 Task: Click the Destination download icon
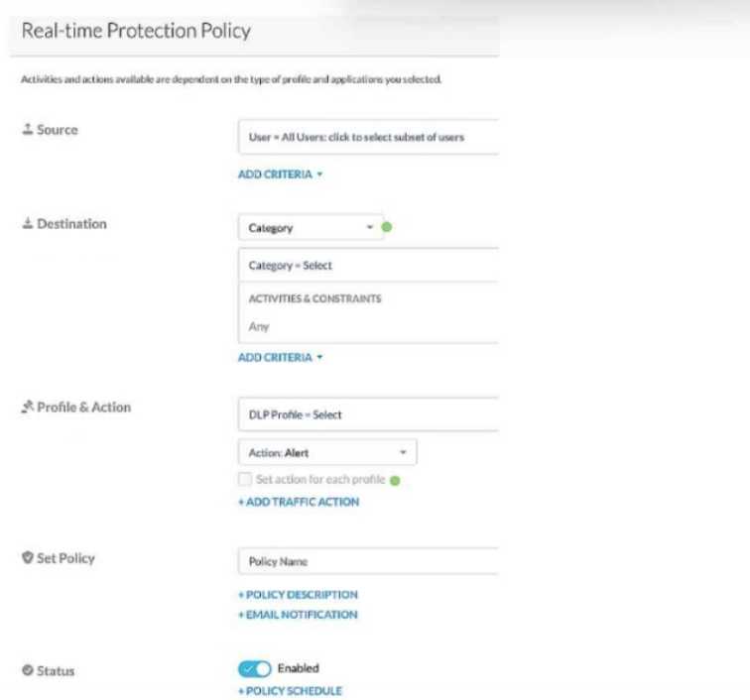click(26, 224)
